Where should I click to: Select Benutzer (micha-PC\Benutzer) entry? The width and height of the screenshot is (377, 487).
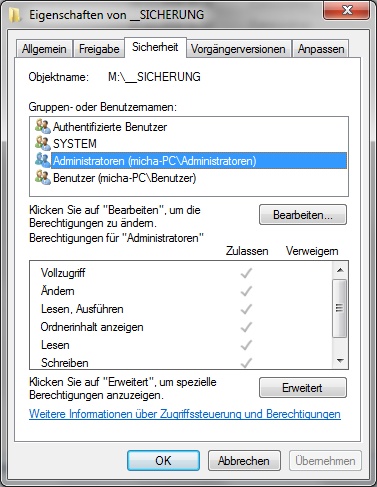(x=124, y=178)
